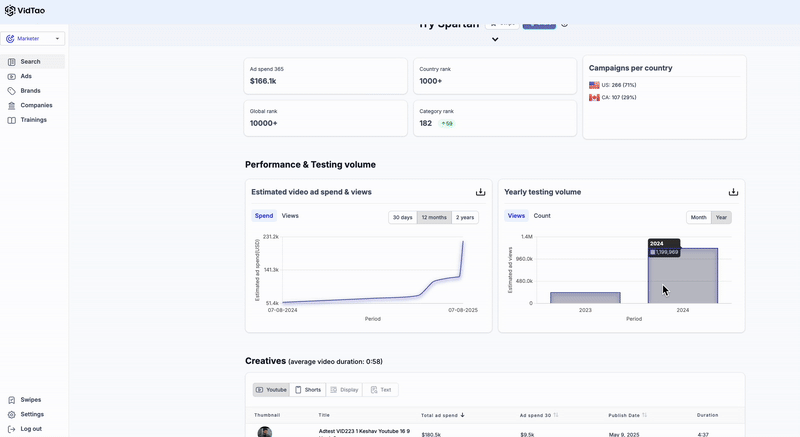The width and height of the screenshot is (800, 437).
Task: Click the Display filter icon
Action: tap(334, 390)
